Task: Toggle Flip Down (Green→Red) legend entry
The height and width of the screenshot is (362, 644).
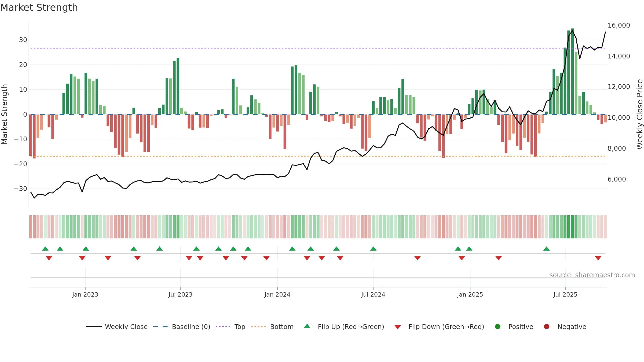Action: click(439, 327)
